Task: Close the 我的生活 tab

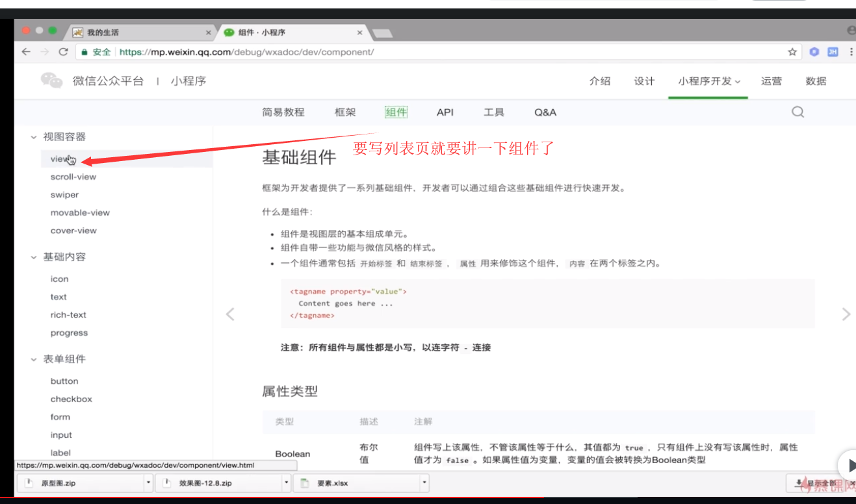Action: tap(209, 32)
